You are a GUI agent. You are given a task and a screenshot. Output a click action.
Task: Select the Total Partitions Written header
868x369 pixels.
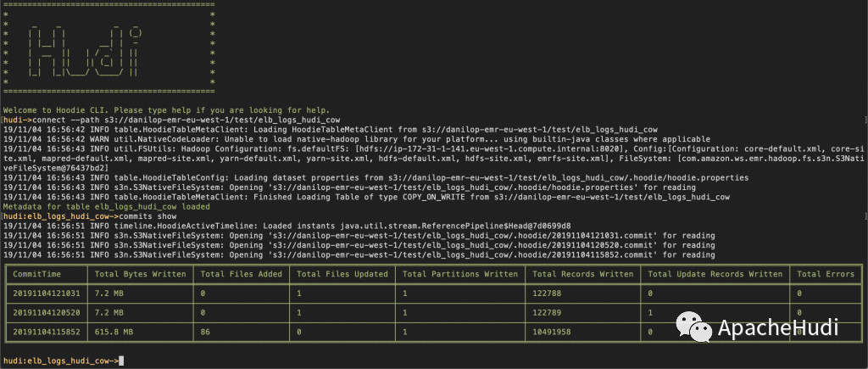[460, 274]
